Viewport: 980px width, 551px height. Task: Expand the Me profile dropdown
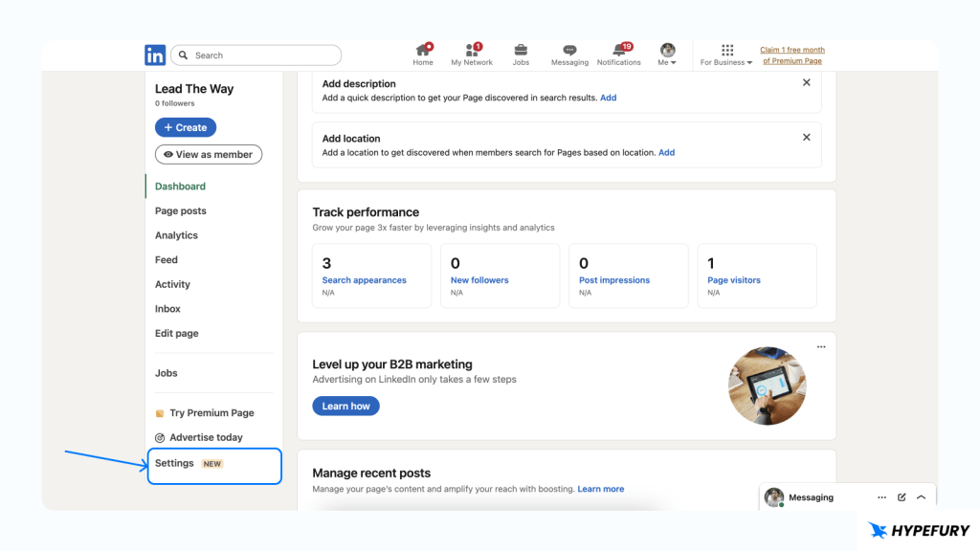click(x=667, y=55)
